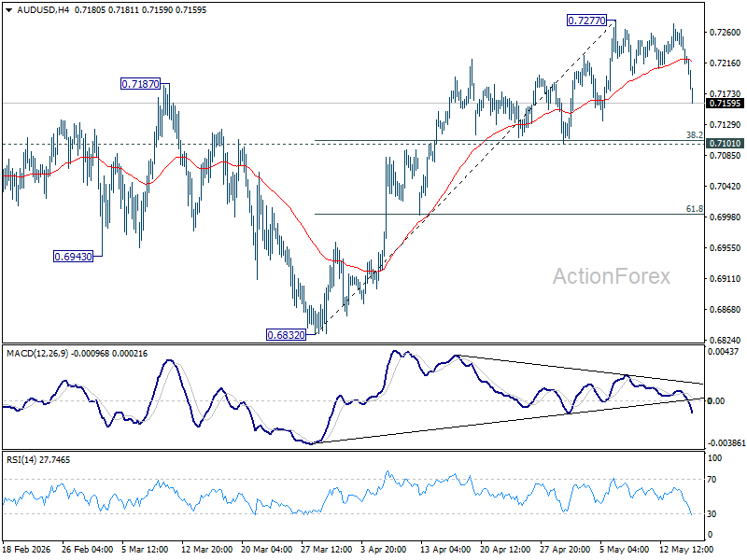Click the 20 Apr 12:00 time label

[x=505, y=550]
